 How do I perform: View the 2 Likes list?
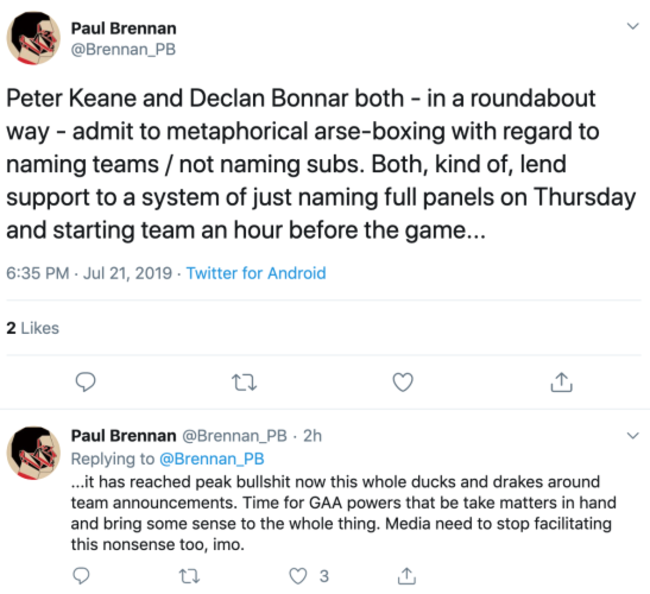point(32,327)
